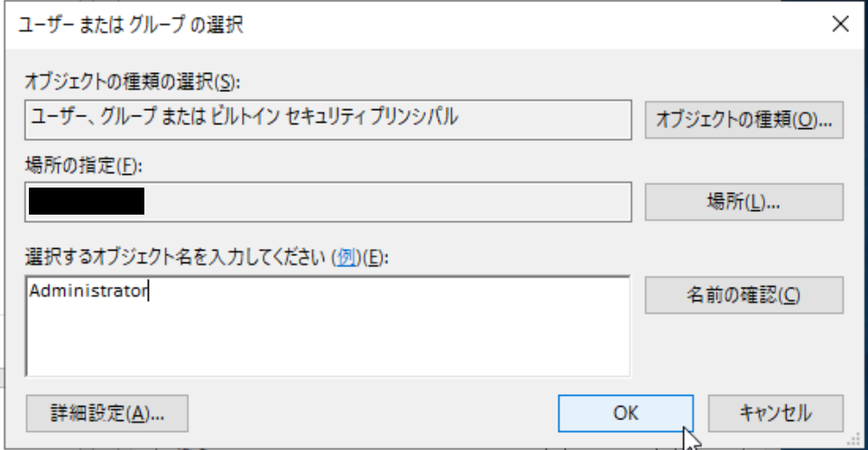Click the blacked-out location value
Viewport: 868px width, 450px height.
[87, 201]
